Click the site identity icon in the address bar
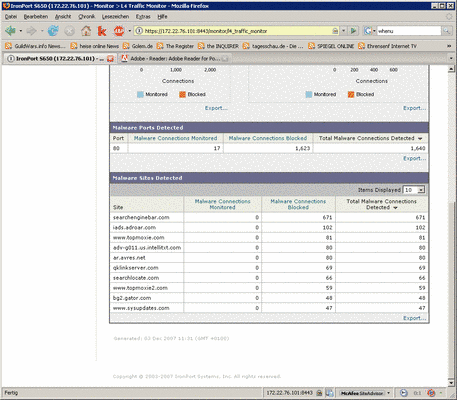Screen dimensions: 457x400 coord(139,31)
